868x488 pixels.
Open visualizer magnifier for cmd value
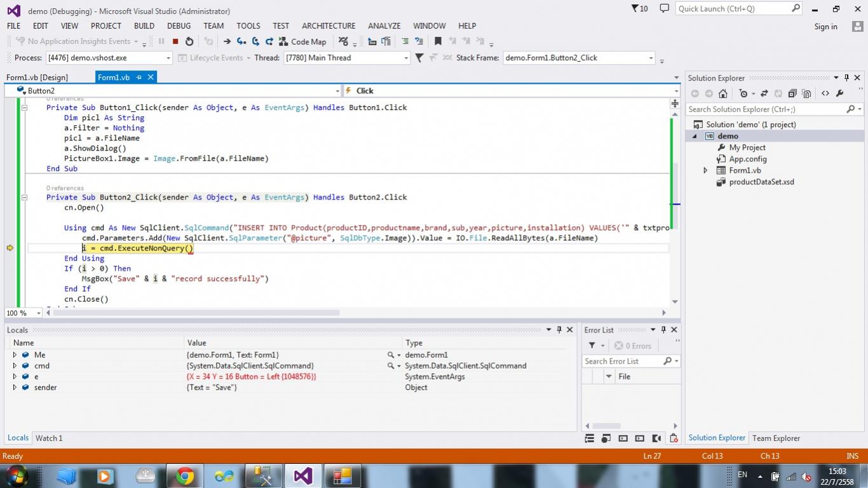click(390, 366)
